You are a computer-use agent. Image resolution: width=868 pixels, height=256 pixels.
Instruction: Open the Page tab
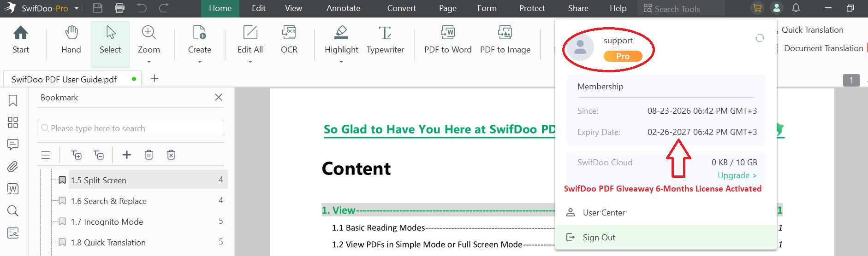click(x=448, y=8)
